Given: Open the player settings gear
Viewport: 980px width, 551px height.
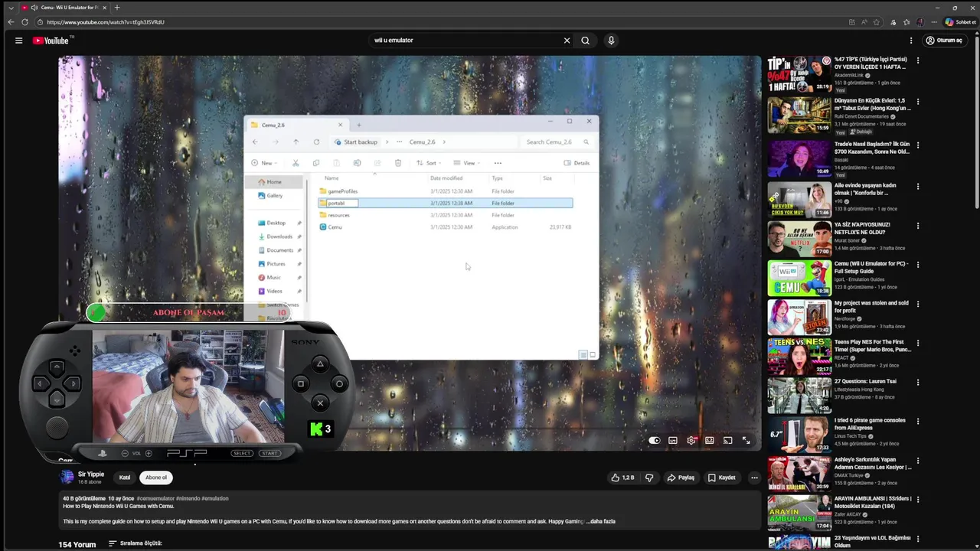Looking at the screenshot, I should pyautogui.click(x=691, y=440).
